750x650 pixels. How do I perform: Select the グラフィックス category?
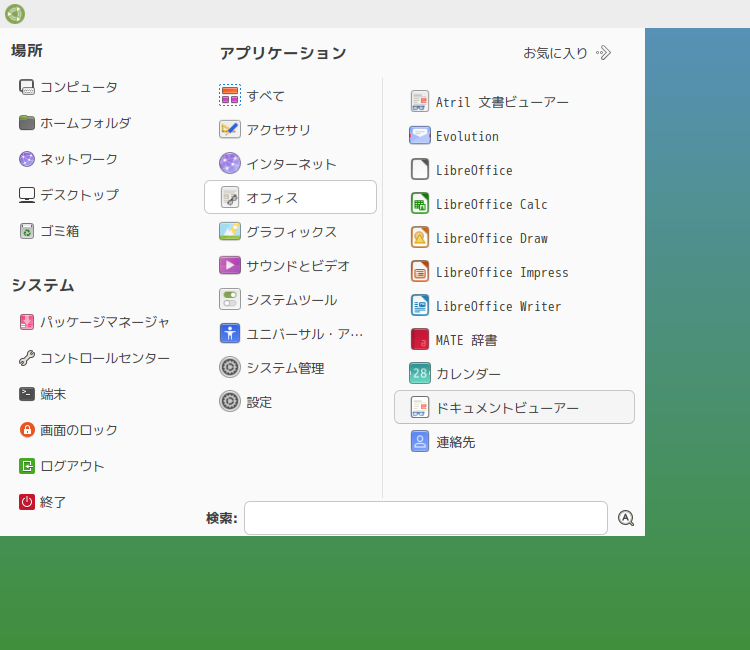(290, 232)
